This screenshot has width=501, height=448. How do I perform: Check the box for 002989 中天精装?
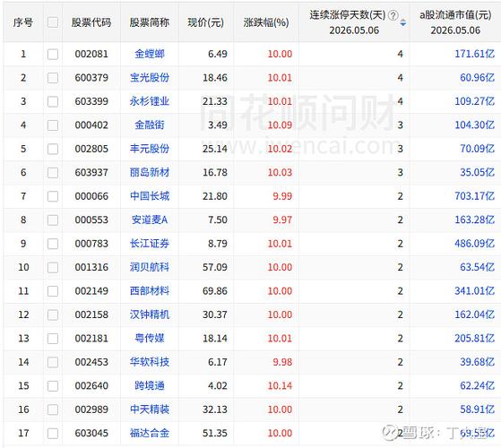53,409
